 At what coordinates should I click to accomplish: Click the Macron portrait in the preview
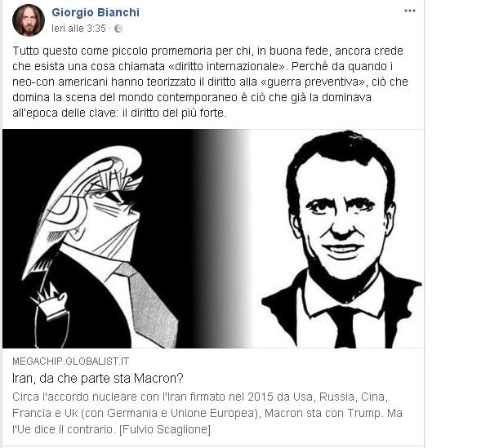tap(341, 240)
